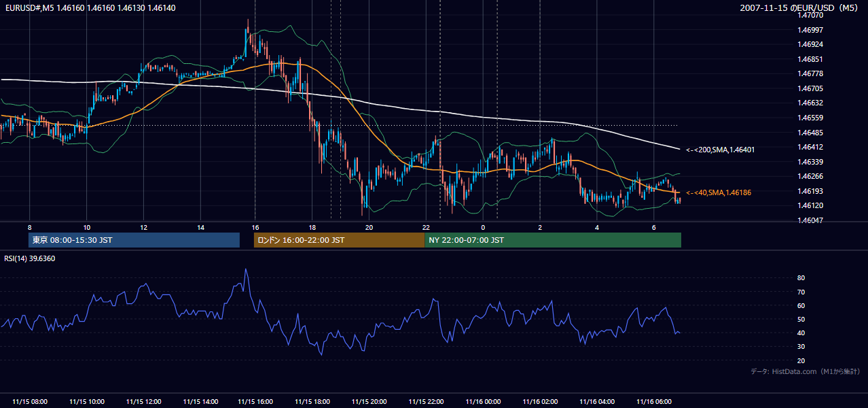Click price axis value 1.46997
The height and width of the screenshot is (408, 868).
pos(810,30)
